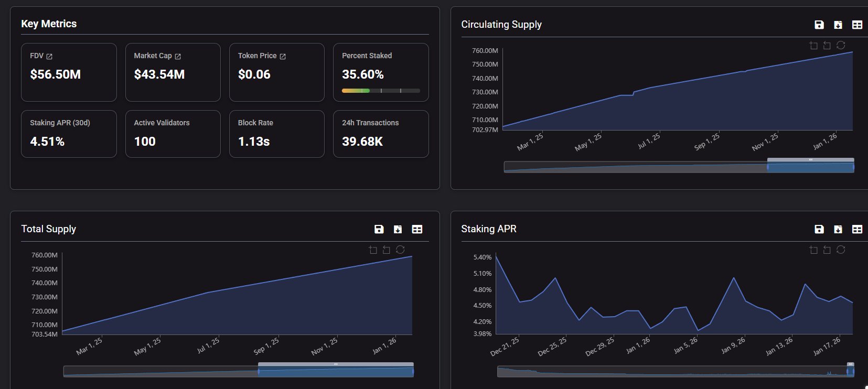Download the Staking APR chart data
Image resolution: width=868 pixels, height=389 pixels.
838,229
